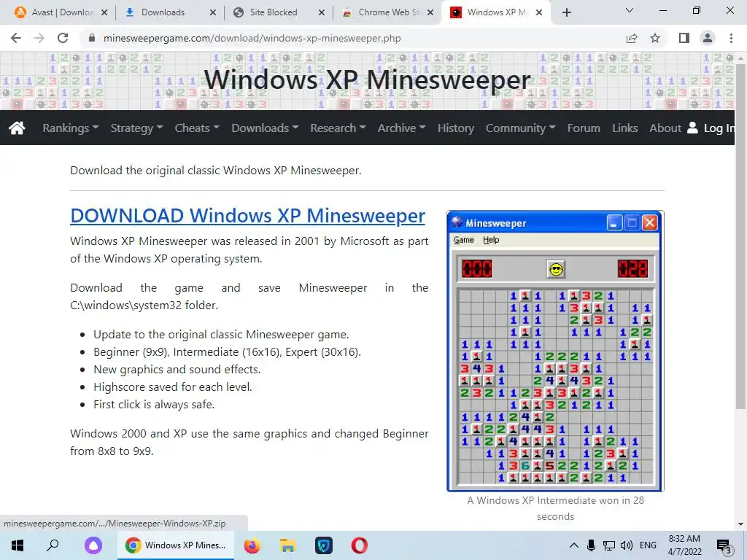Open a new browser tab
This screenshot has height=560, width=747.
(x=566, y=12)
